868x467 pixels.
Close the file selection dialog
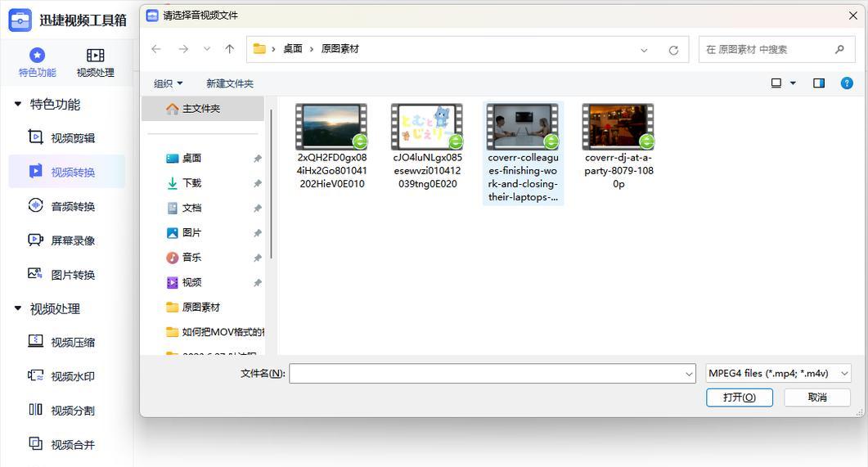coord(853,16)
